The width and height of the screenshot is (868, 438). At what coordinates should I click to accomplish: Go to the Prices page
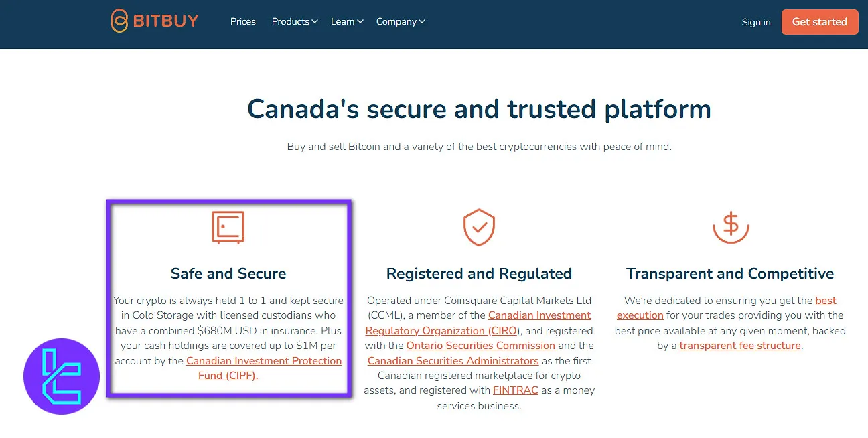pyautogui.click(x=242, y=21)
